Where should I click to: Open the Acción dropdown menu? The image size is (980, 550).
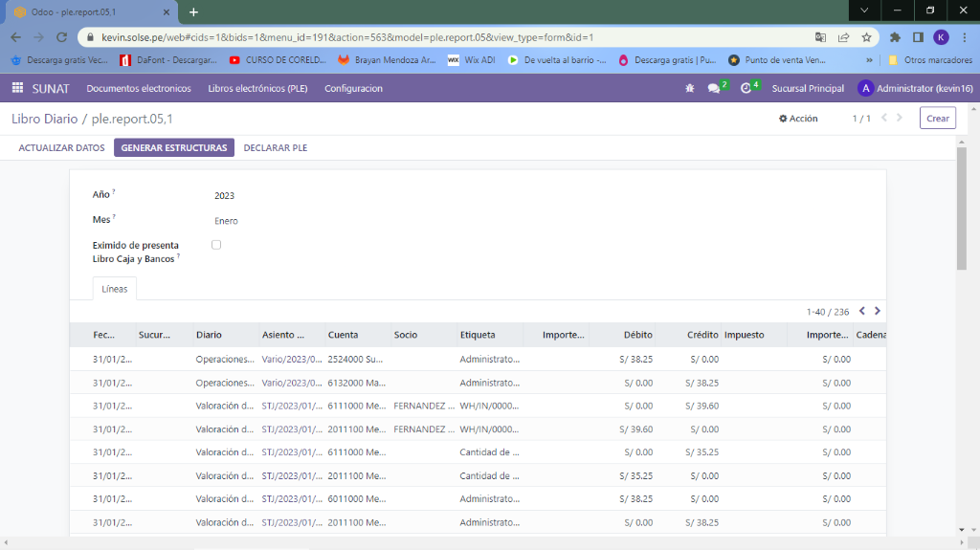pyautogui.click(x=798, y=119)
